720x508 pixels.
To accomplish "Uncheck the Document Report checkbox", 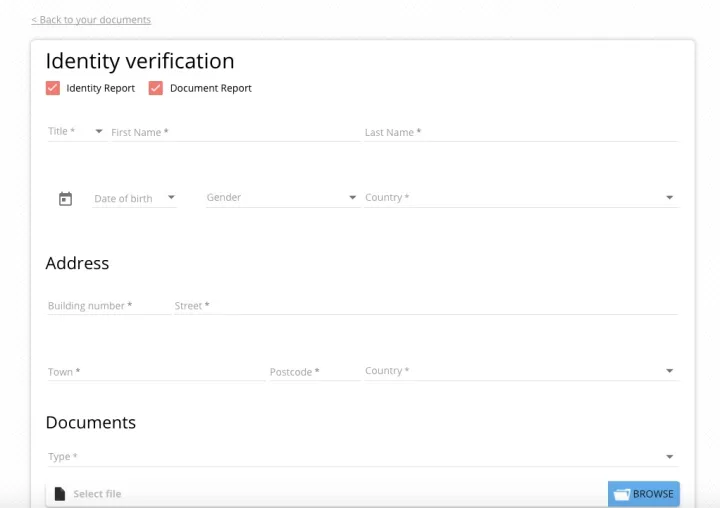I will click(156, 88).
